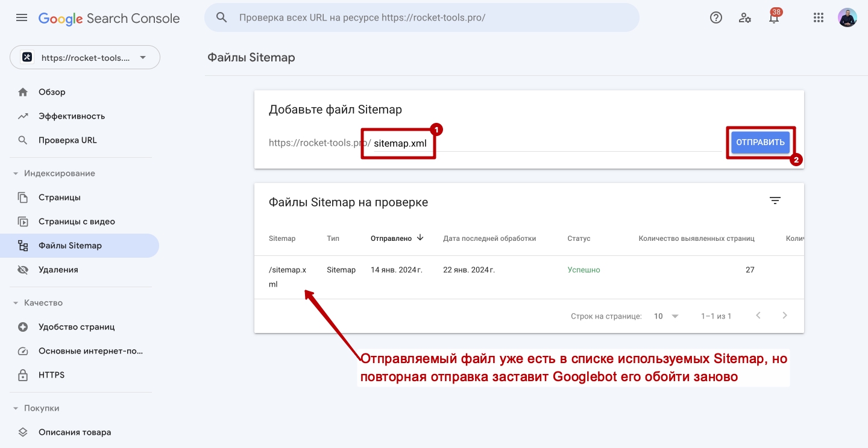The height and width of the screenshot is (448, 868).
Task: Open user and permissions settings icon
Action: (x=745, y=18)
